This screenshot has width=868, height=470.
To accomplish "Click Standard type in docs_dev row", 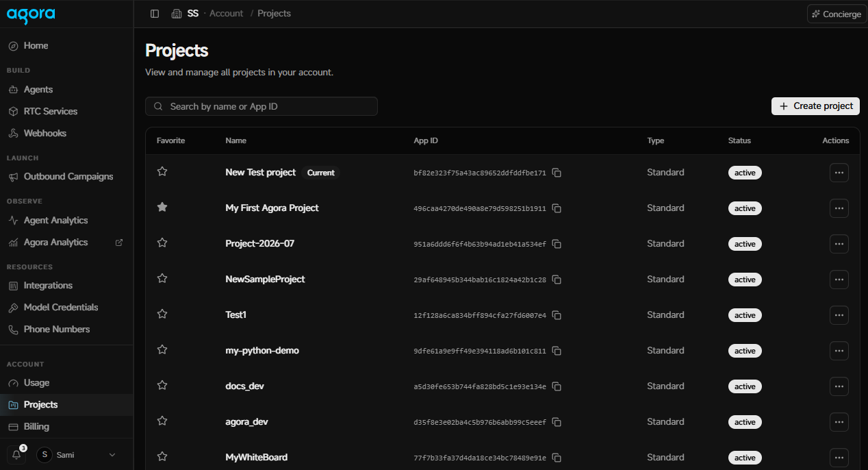I will coord(665,386).
